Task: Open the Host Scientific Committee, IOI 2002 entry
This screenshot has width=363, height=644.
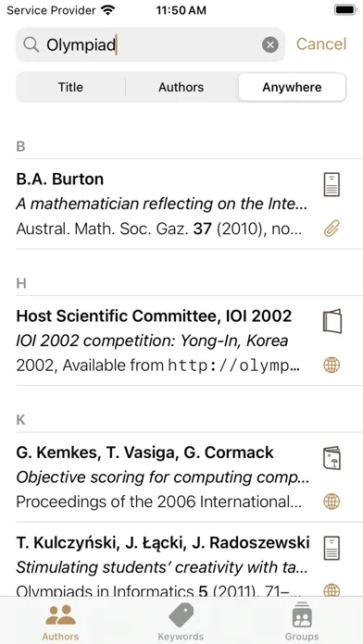Action: (x=181, y=341)
